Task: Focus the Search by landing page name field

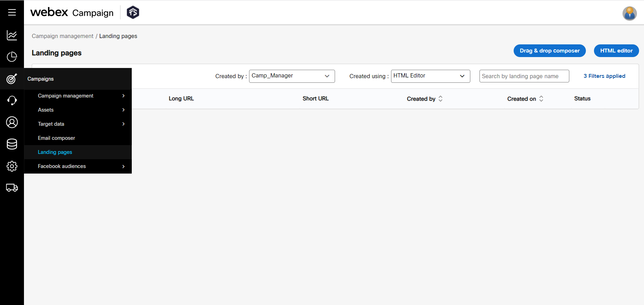Action: click(524, 76)
